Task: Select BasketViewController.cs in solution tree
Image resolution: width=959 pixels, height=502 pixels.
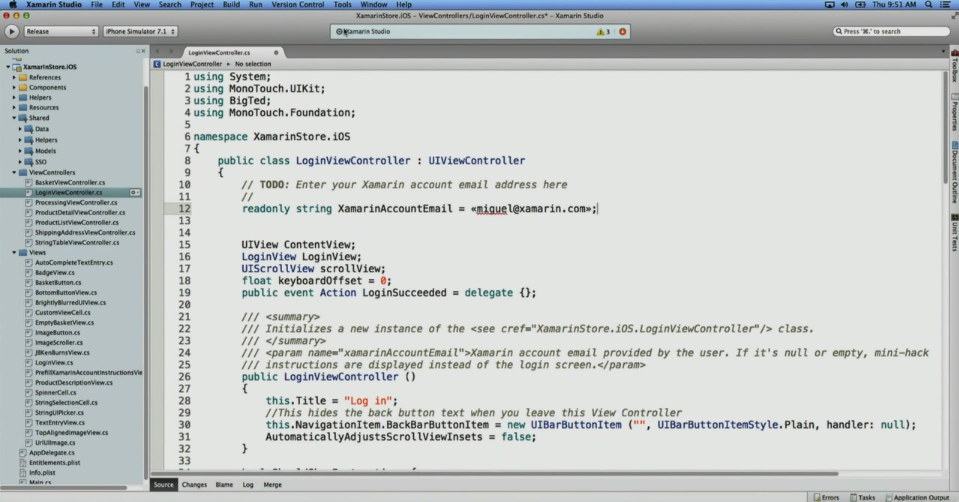Action: pos(70,182)
